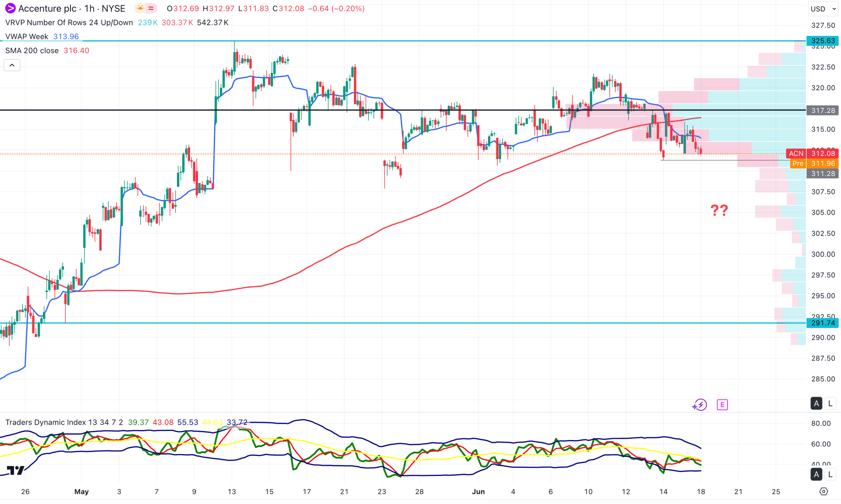The image size is (841, 504).
Task: Click the Pre 311.96 pre-market price label
Action: click(x=814, y=163)
